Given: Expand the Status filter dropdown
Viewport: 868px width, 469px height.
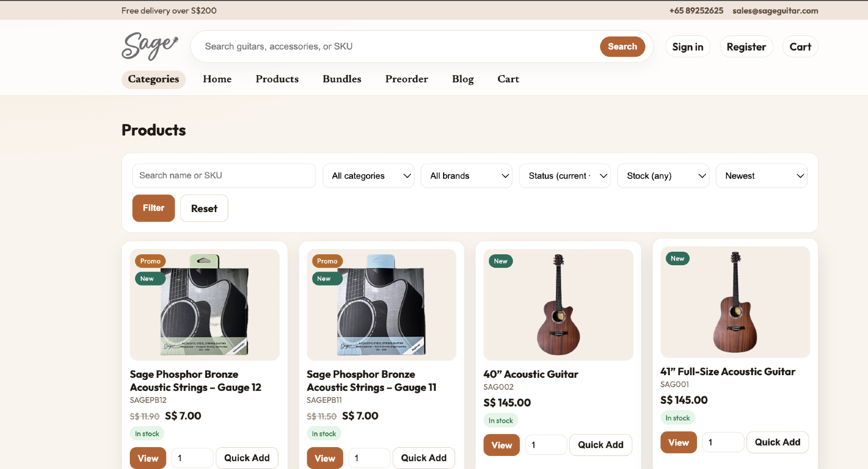Looking at the screenshot, I should tap(565, 176).
